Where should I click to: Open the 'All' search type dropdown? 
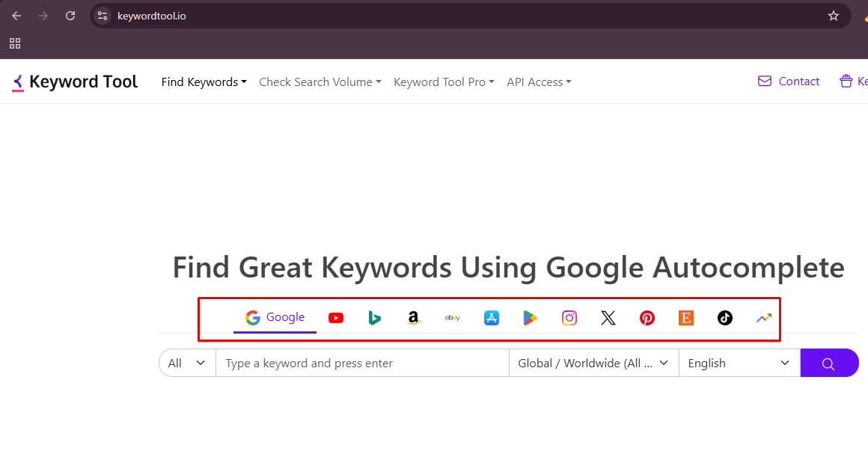tap(187, 363)
